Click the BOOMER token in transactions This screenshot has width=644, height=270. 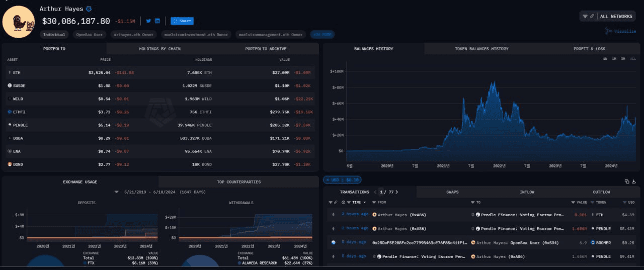pos(600,242)
